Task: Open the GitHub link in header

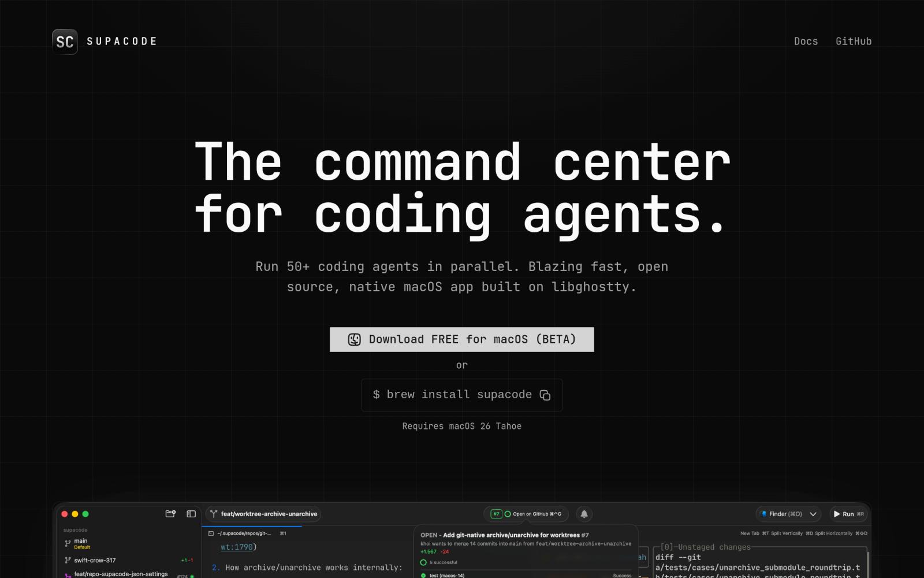Action: tap(854, 41)
